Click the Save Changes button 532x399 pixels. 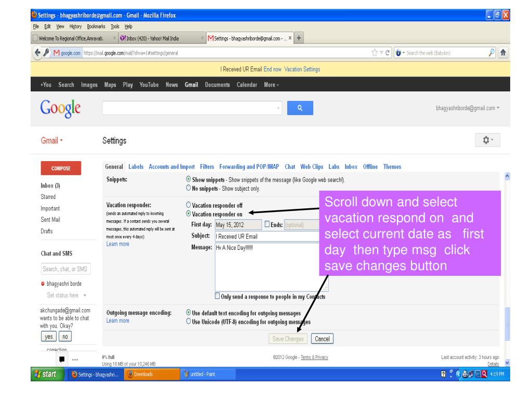point(288,339)
